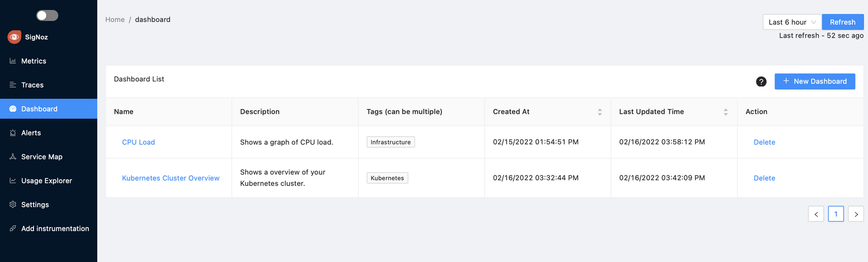The height and width of the screenshot is (262, 868).
Task: Click the Settings gear icon
Action: pos(13,205)
